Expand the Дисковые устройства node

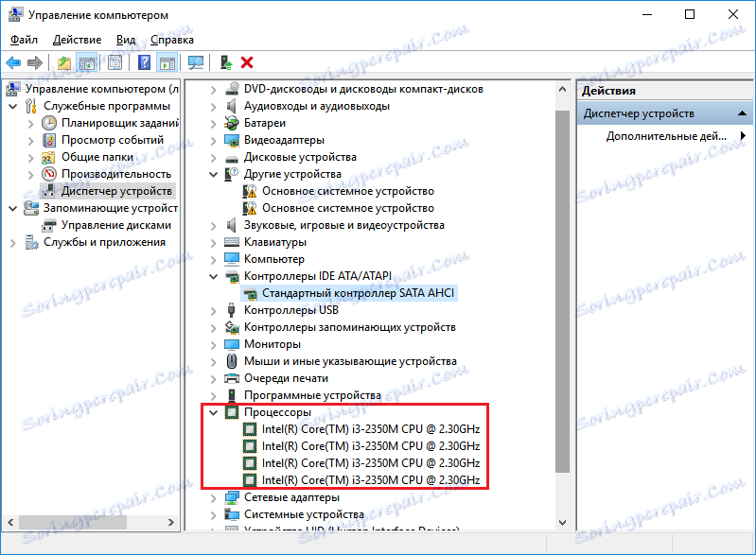coord(214,158)
